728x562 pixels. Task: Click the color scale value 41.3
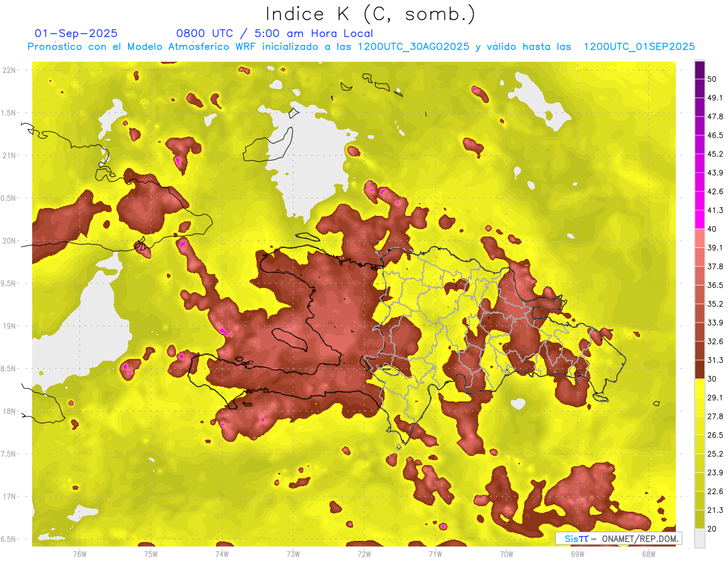tap(715, 210)
